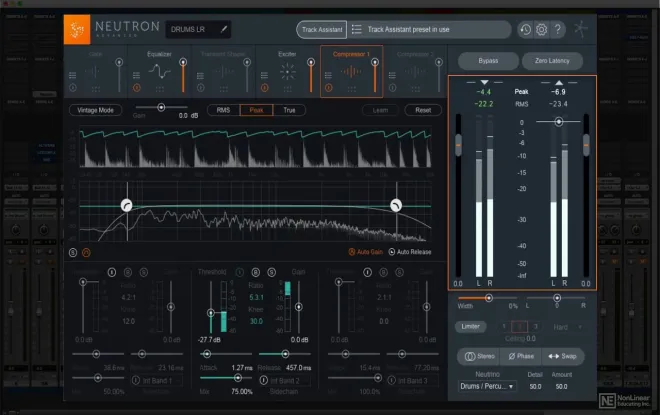Select the Exciter starburst icon
660x415 pixels.
[x=287, y=72]
